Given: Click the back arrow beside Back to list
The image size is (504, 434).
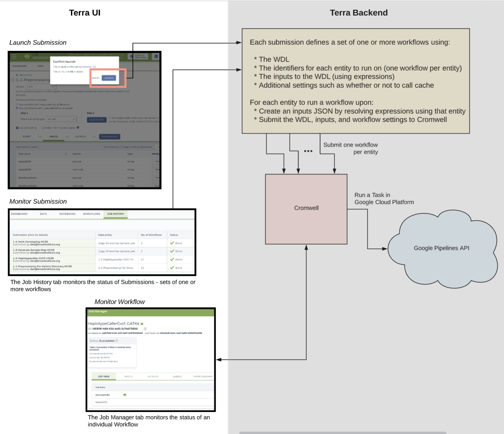Looking at the screenshot, I should (x=17, y=75).
